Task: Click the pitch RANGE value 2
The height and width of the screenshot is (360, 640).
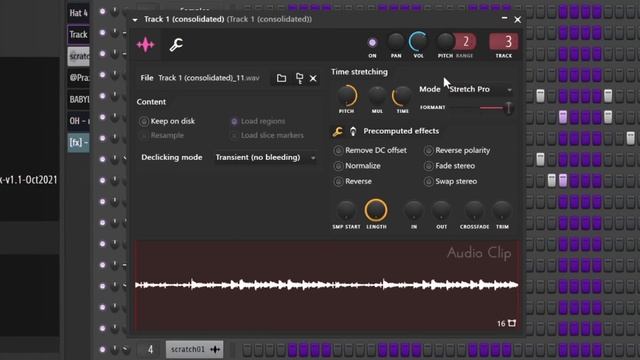Action: [x=466, y=41]
